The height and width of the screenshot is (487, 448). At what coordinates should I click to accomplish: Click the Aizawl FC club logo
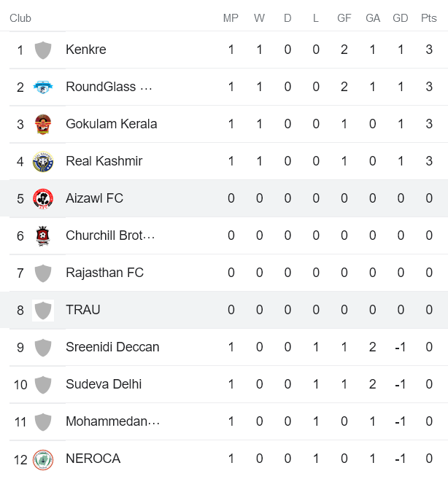(x=43, y=199)
